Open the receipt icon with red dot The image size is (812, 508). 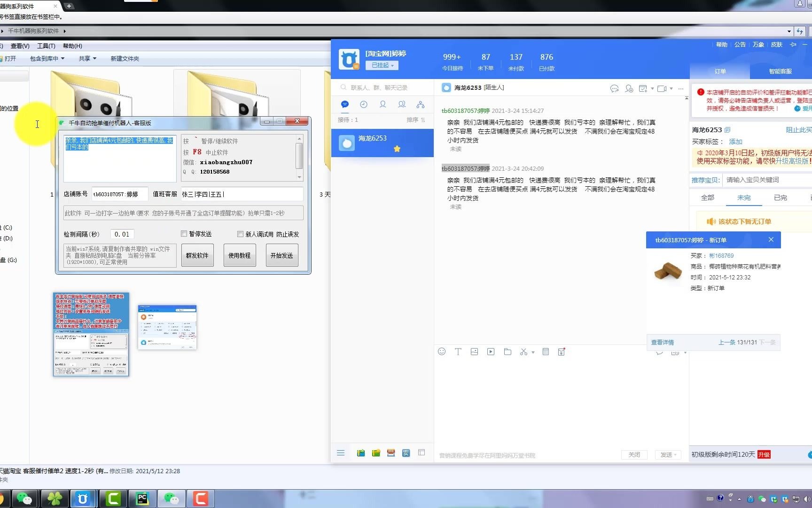click(562, 351)
